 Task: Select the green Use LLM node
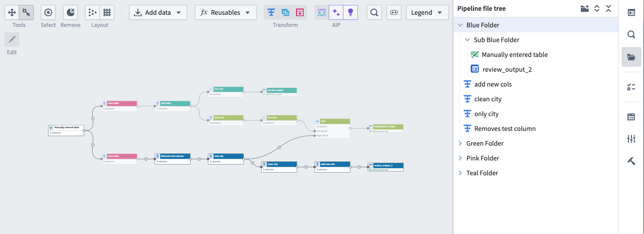(279, 120)
